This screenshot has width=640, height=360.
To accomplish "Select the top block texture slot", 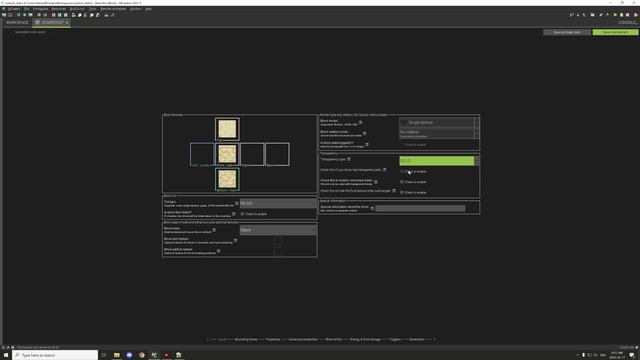I will coord(227,129).
